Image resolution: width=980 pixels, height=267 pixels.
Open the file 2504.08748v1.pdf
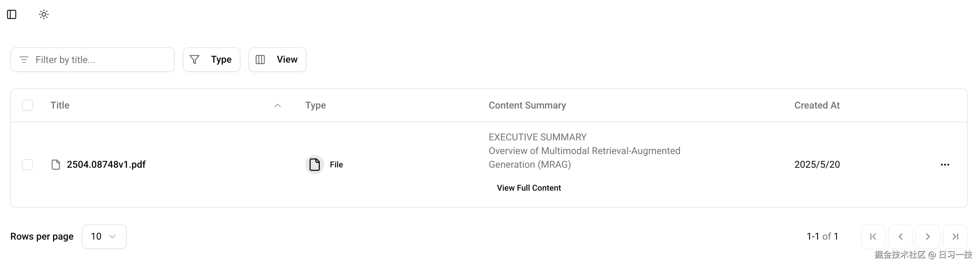click(x=106, y=164)
